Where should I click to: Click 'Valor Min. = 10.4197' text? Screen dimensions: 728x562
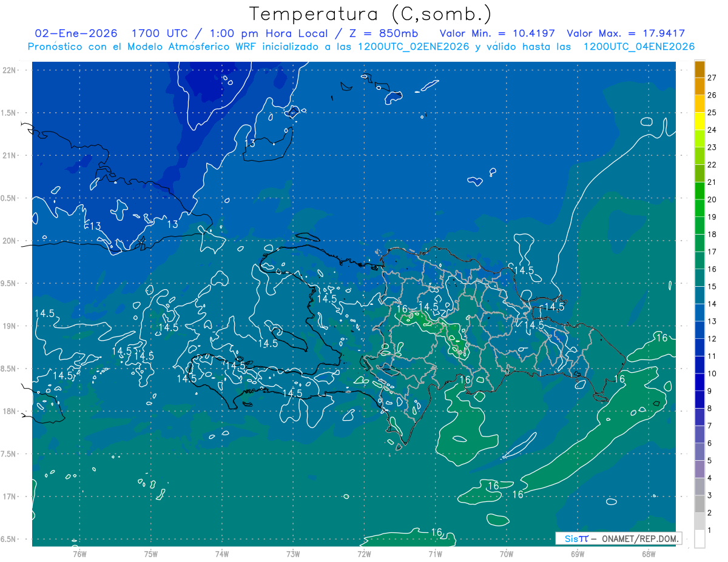(x=497, y=33)
